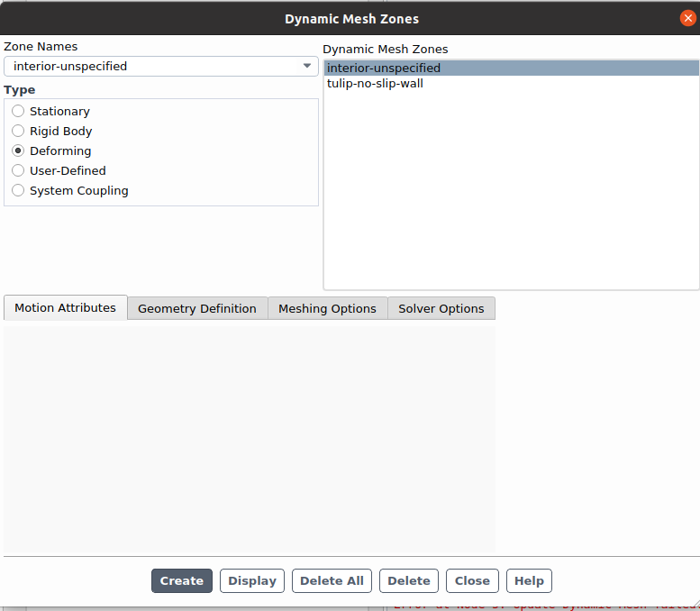This screenshot has height=611, width=700.
Task: Click the Display button
Action: 252,580
